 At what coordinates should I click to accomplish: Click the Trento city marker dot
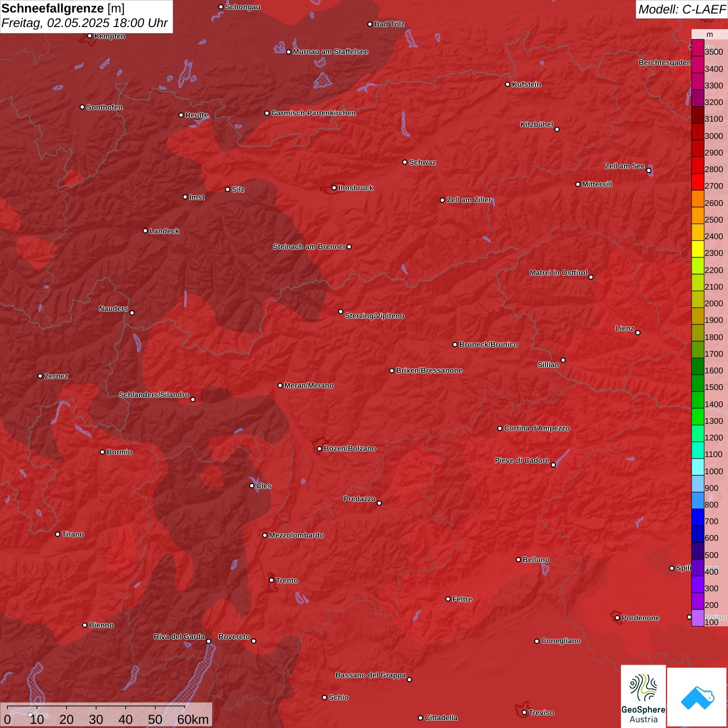click(x=271, y=580)
